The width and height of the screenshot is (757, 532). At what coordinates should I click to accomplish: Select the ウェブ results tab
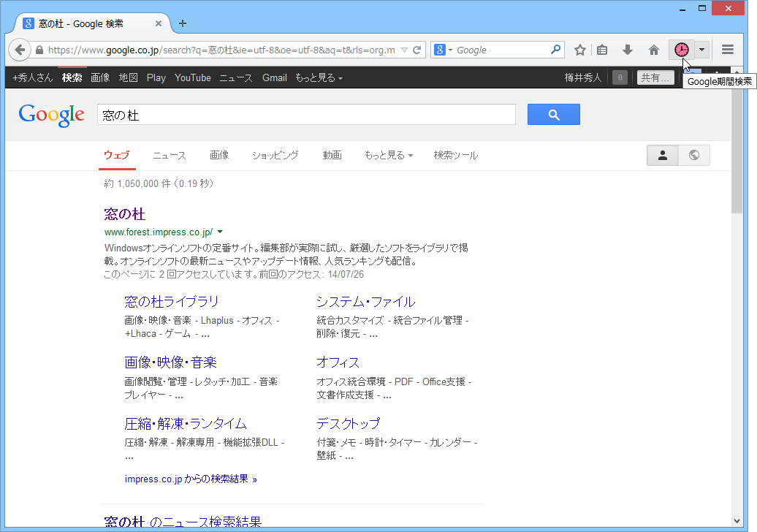point(117,156)
